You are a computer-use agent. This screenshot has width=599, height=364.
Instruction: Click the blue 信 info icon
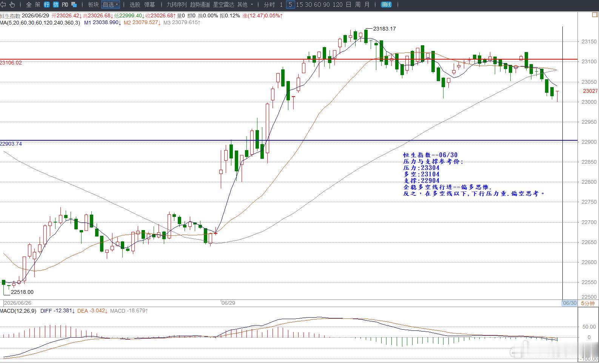56,5
